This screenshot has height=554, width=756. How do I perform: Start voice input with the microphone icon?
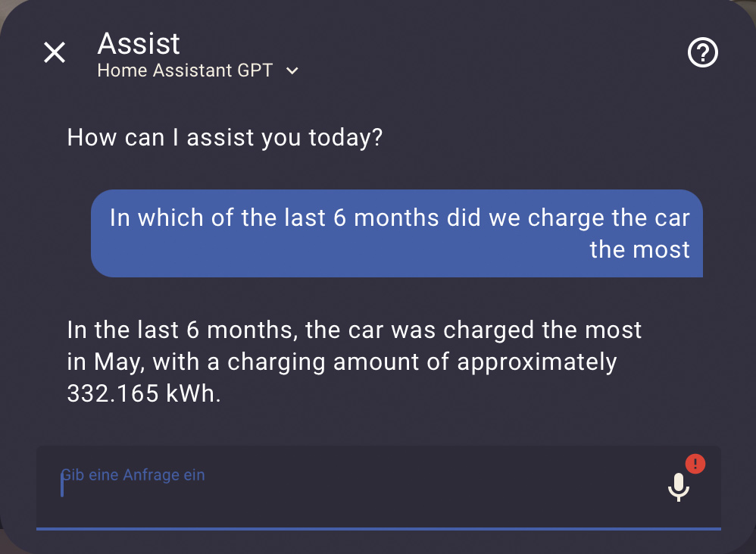coord(679,487)
